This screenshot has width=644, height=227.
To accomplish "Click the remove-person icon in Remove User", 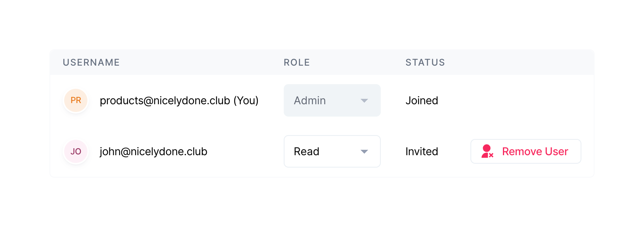I will pyautogui.click(x=487, y=151).
